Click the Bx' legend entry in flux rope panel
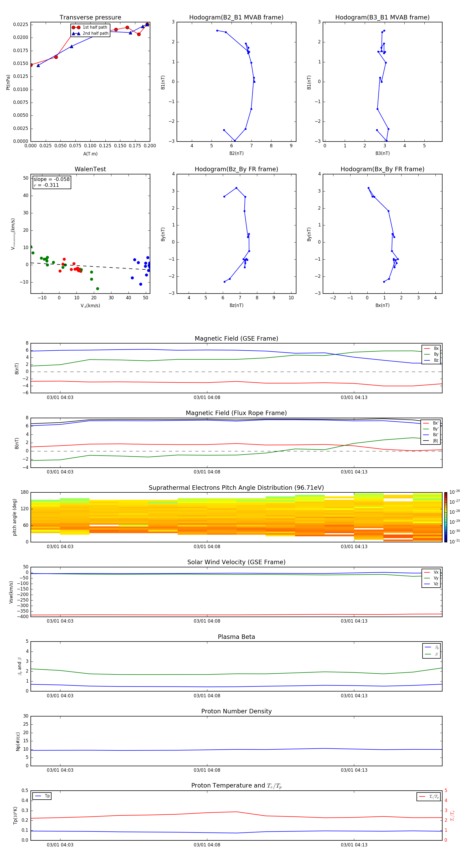Image resolution: width=473 pixels, height=868 pixels. point(431,423)
